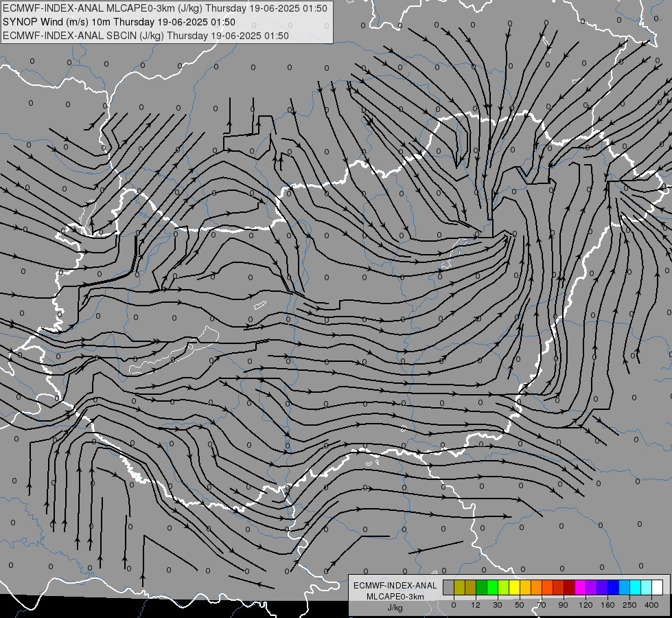The height and width of the screenshot is (618, 672).
Task: Click the SYNOP Wind 10m title line
Action: [x=119, y=22]
